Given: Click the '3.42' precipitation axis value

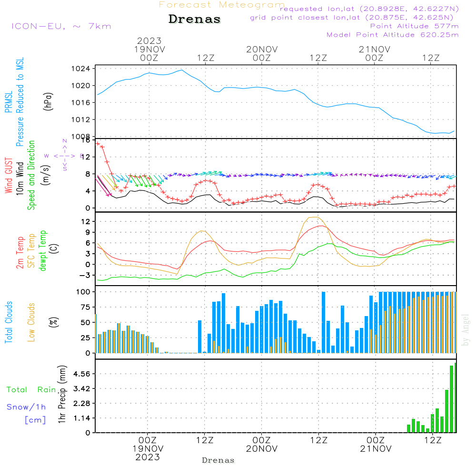Looking at the screenshot, I should (x=82, y=388).
